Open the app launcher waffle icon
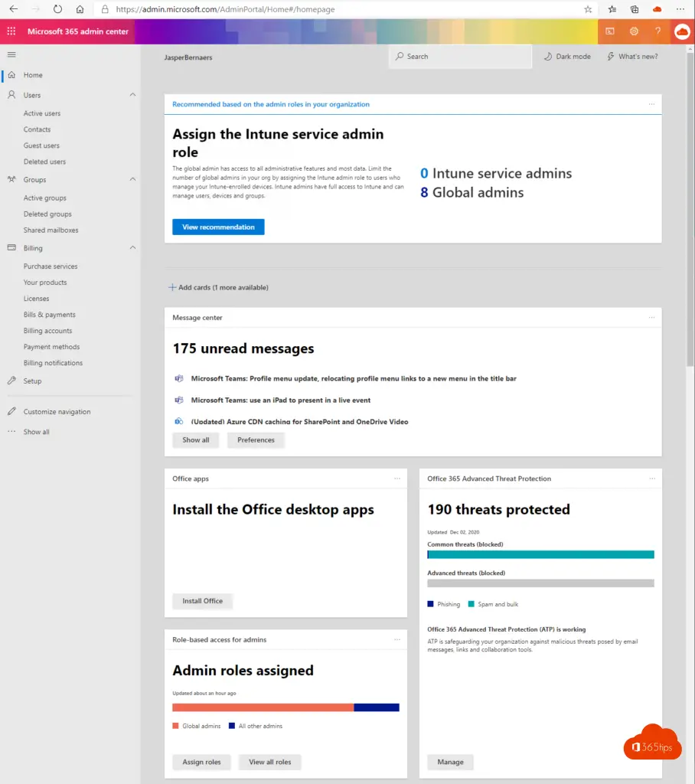 11,31
